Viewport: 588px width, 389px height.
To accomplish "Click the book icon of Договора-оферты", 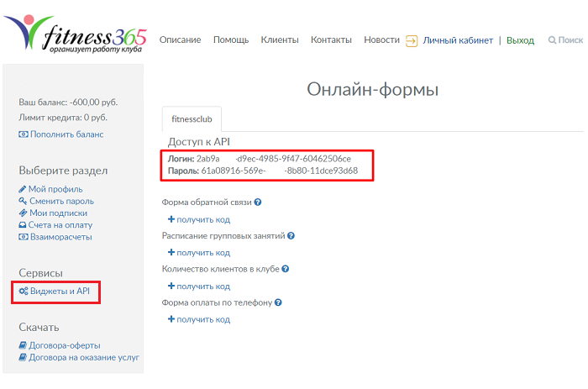I will click(23, 345).
